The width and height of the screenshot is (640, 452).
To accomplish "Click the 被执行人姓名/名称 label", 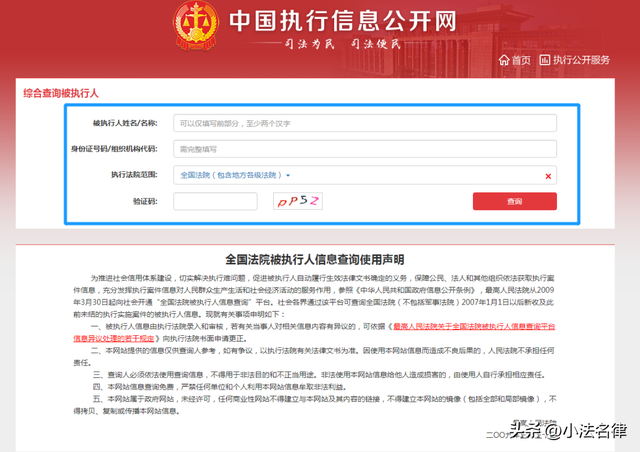I will [x=125, y=123].
